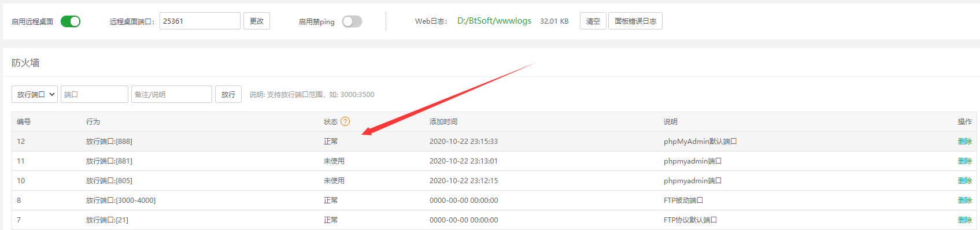Select the 放行端口:[805] cell

coord(109,181)
